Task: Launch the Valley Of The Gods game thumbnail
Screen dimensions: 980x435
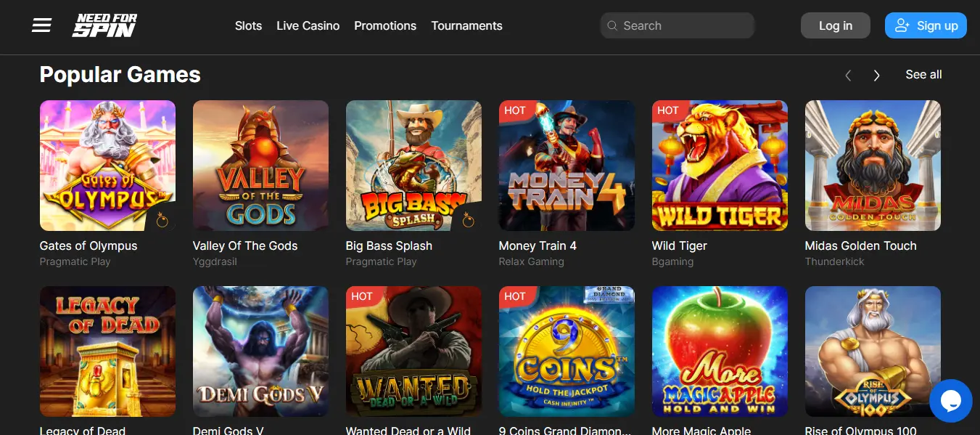Action: (260, 166)
